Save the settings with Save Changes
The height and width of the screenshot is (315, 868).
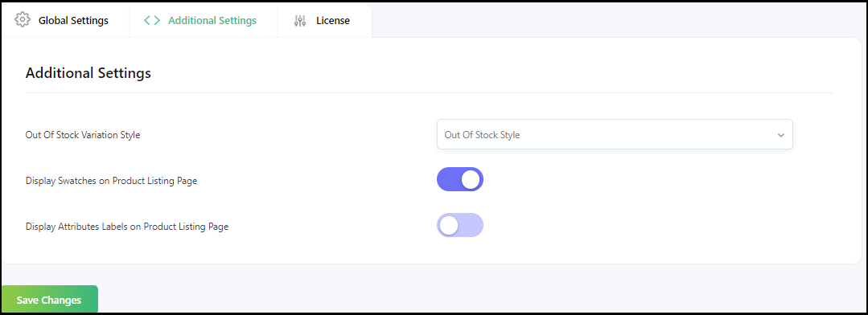pyautogui.click(x=49, y=300)
